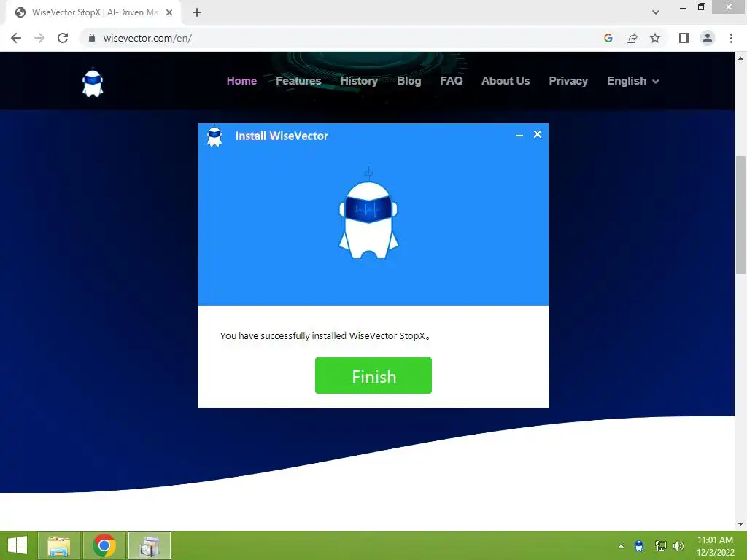Reload the wisevector.com page
Screen dimensions: 747x560
tap(63, 38)
